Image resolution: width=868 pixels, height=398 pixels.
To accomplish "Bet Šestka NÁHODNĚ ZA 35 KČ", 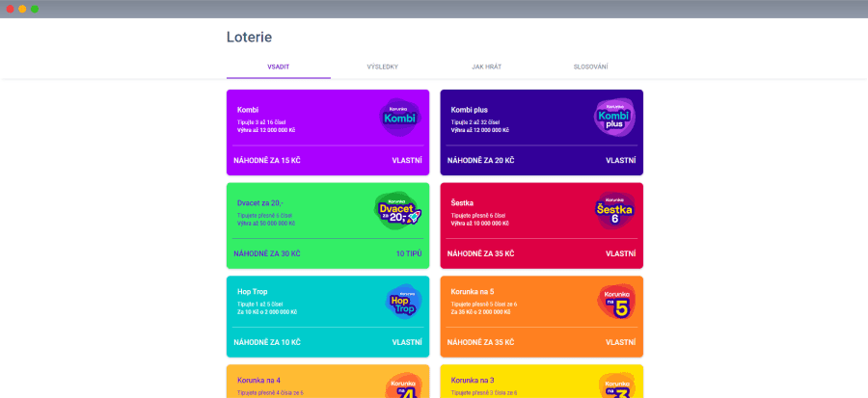I will pyautogui.click(x=480, y=253).
